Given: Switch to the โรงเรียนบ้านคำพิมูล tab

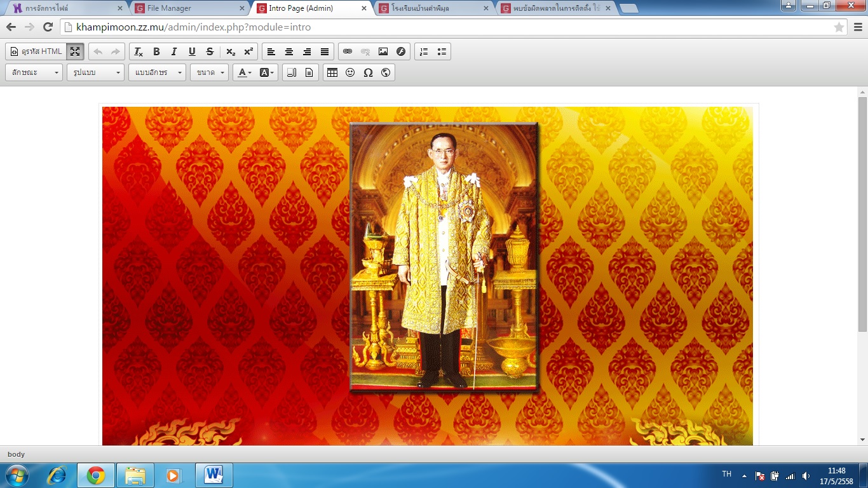Looking at the screenshot, I should pyautogui.click(x=431, y=8).
